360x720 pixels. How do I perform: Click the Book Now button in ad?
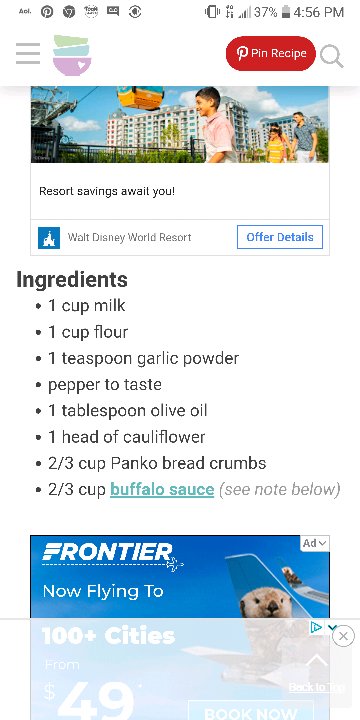coord(251,711)
